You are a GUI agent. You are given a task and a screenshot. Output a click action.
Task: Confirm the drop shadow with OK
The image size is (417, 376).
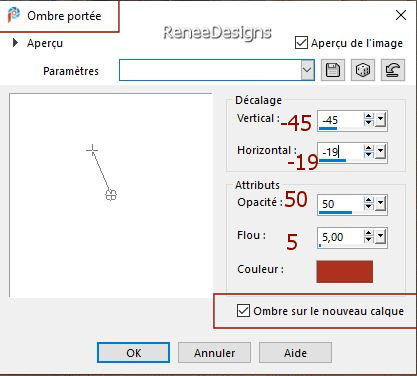click(x=133, y=353)
